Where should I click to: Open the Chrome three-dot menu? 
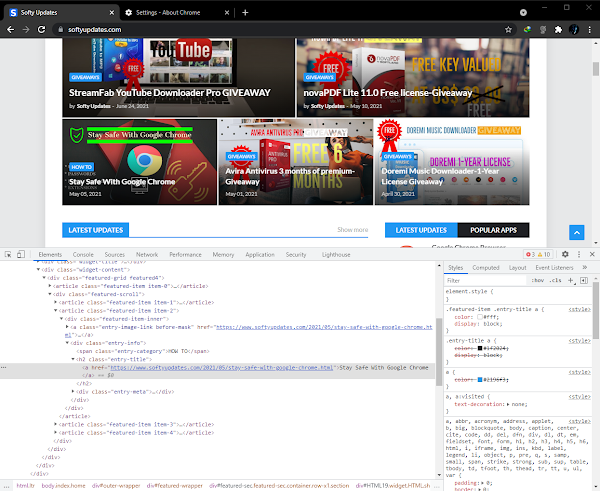(x=589, y=29)
